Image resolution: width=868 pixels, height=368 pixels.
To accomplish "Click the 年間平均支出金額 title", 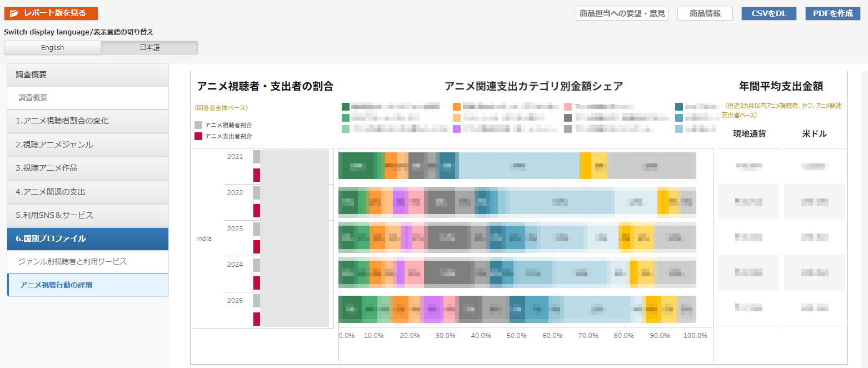I will click(781, 86).
